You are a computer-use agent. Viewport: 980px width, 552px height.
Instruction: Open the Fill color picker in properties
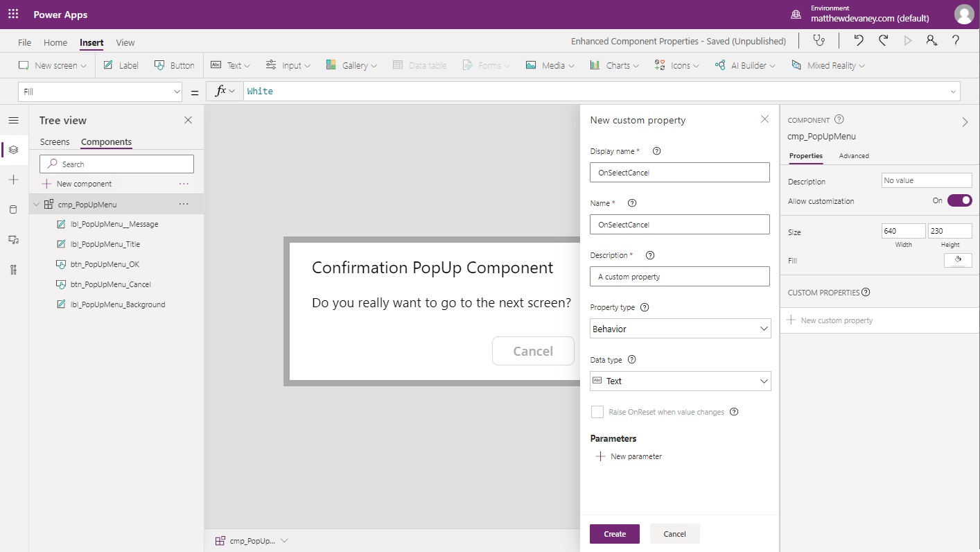pos(958,259)
